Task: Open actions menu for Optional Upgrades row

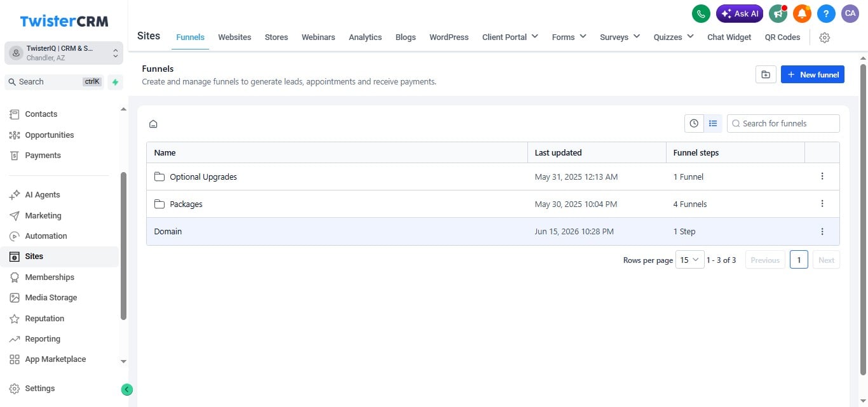Action: (x=822, y=177)
